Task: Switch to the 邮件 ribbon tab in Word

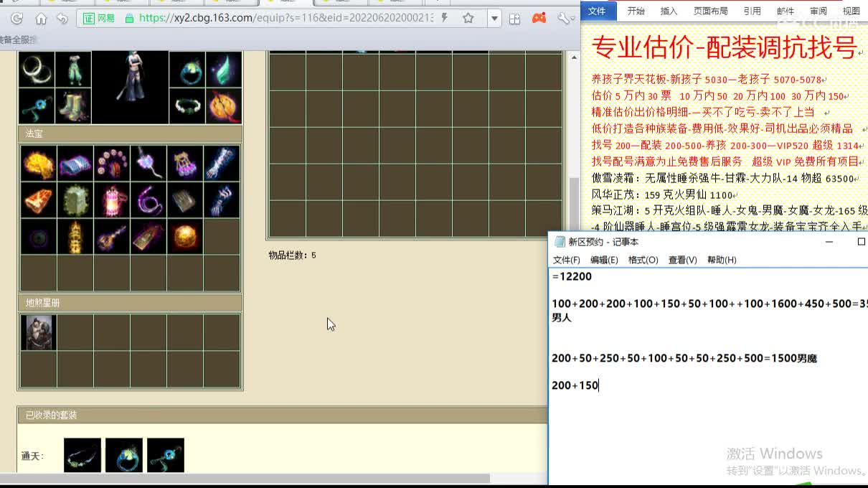Action: click(786, 11)
